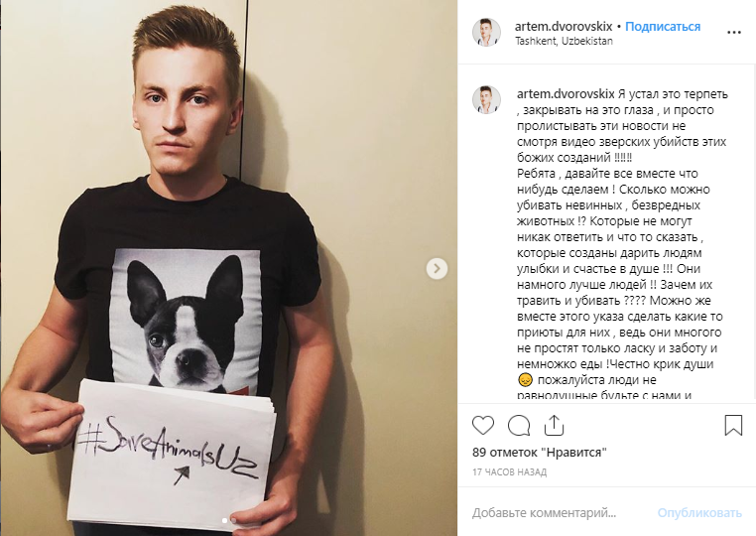Share the post using the share icon
756x536 pixels.
[554, 425]
